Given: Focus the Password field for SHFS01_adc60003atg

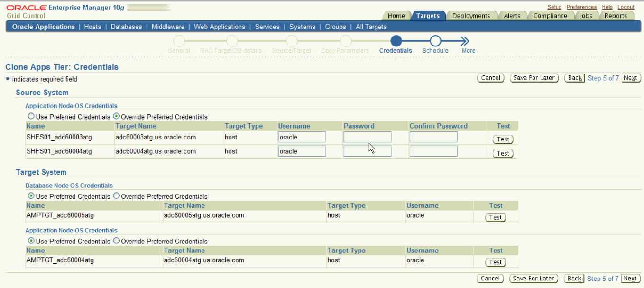Looking at the screenshot, I should (x=368, y=137).
